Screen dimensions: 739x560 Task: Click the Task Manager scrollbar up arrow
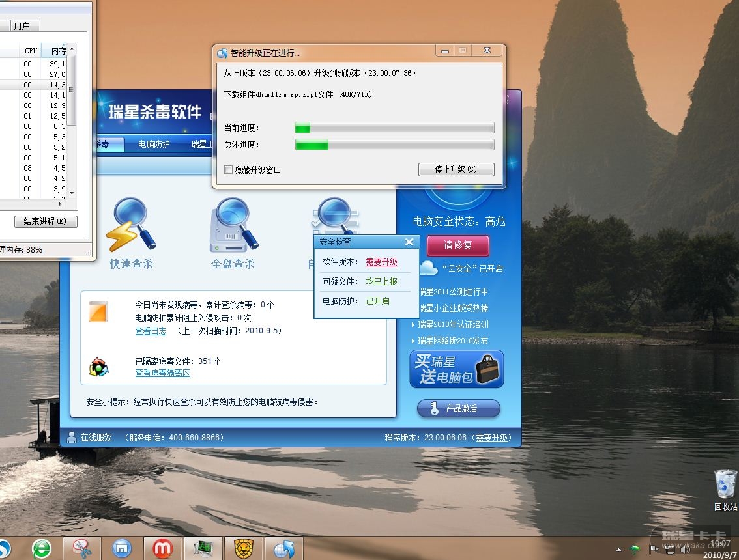click(x=72, y=49)
